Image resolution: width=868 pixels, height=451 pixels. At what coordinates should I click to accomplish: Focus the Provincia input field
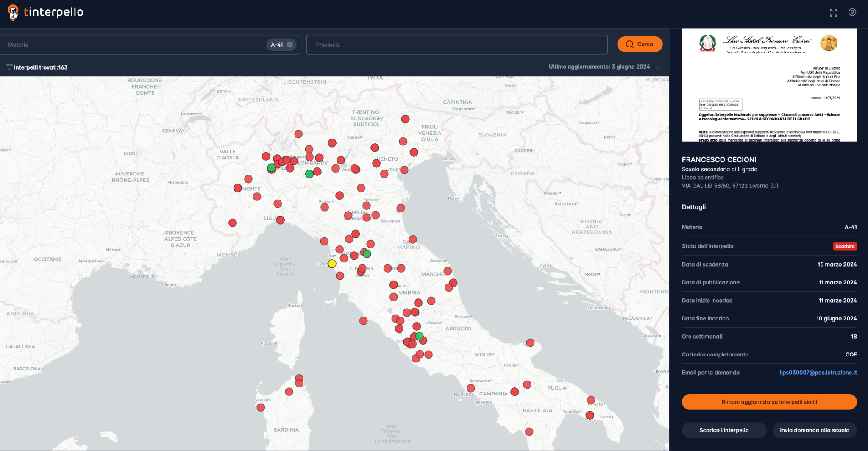click(x=456, y=45)
